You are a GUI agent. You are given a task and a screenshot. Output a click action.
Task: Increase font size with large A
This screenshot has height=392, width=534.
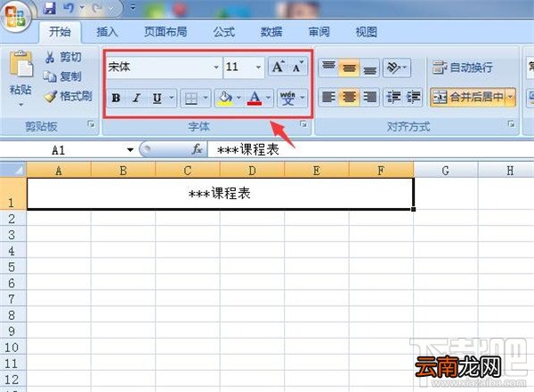(x=278, y=67)
